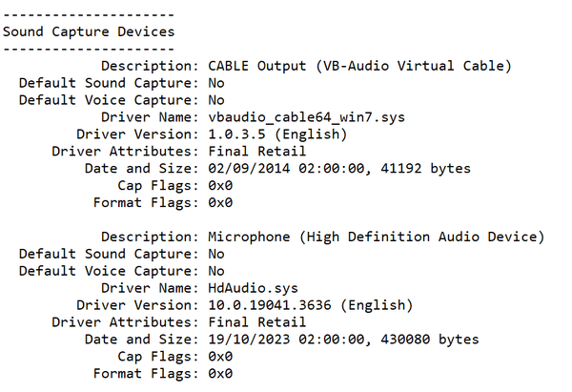Click the first Cap Flags 0x0 value
Viewport: 572px width, 392px height.
point(220,186)
